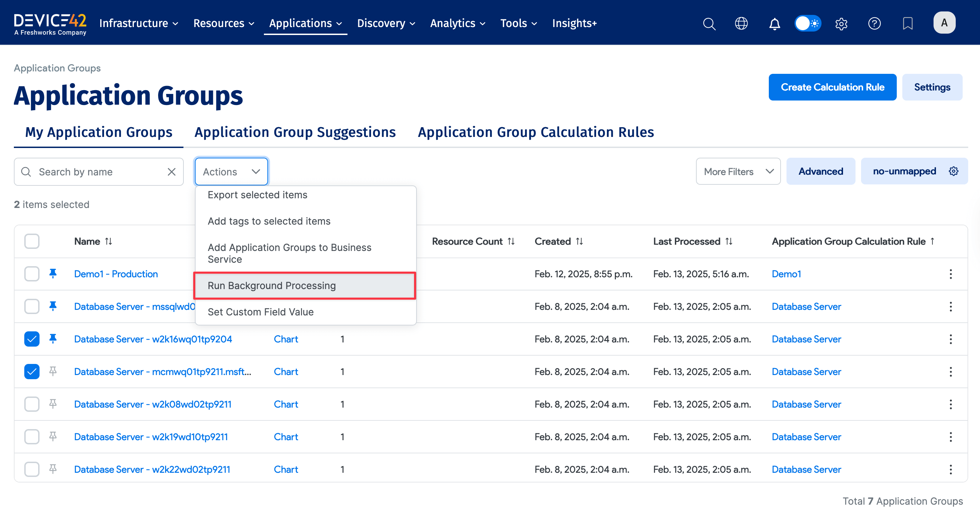Unpin the Demo1 - Production group
Screen dimensions: 980x531
pos(53,273)
